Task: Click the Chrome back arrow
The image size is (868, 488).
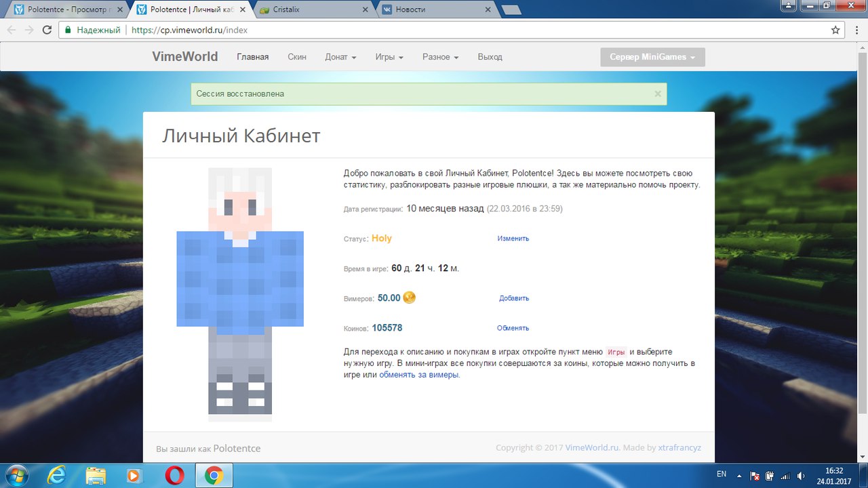Action: click(x=12, y=30)
